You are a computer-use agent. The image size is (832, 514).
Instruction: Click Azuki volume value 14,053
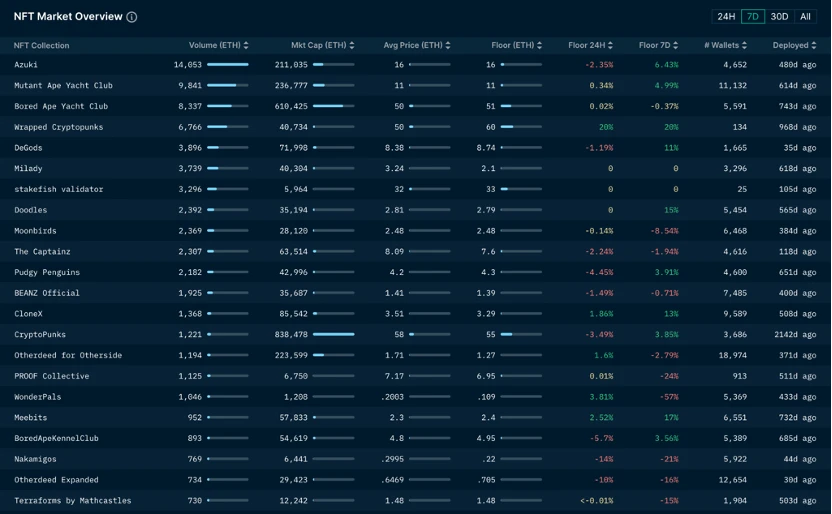pyautogui.click(x=188, y=65)
